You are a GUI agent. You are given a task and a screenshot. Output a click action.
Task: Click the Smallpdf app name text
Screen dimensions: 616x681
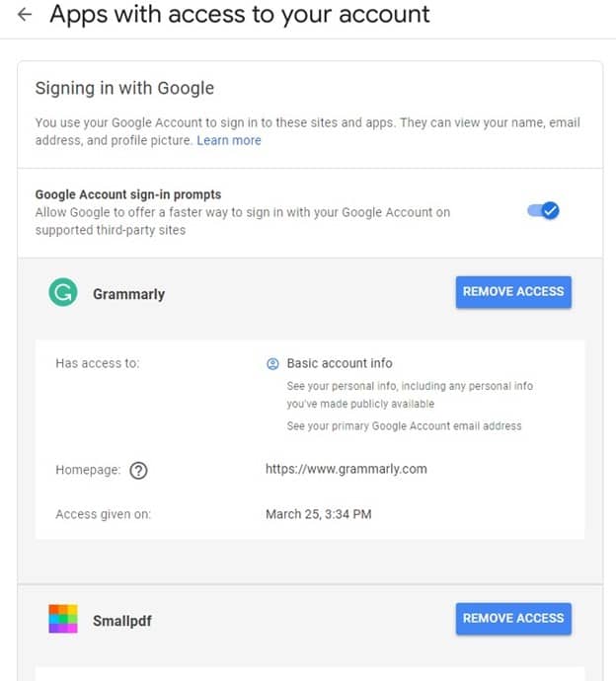tap(122, 621)
